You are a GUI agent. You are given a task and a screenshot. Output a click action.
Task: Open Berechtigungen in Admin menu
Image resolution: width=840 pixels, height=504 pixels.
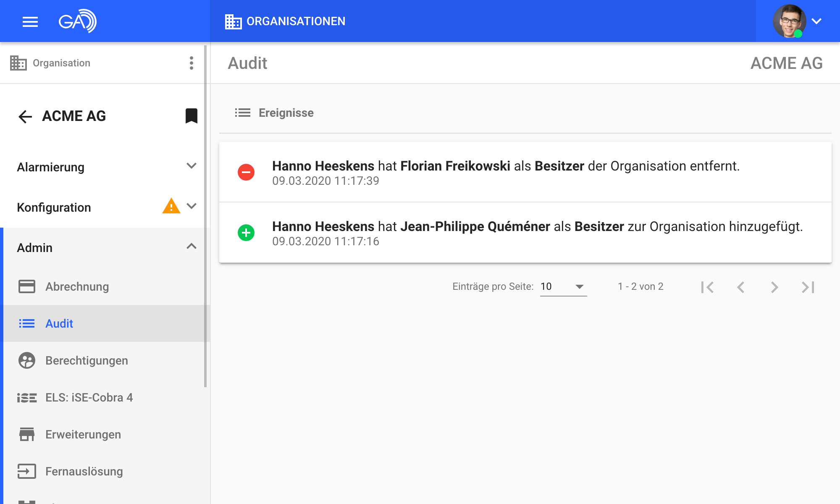[x=87, y=360]
